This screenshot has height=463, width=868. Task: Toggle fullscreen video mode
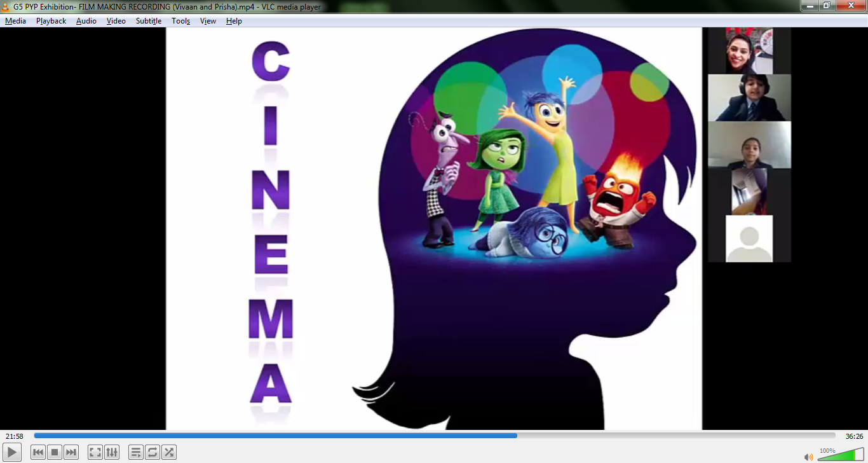[95, 452]
